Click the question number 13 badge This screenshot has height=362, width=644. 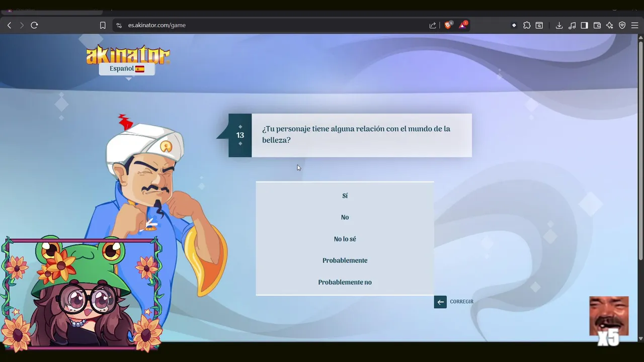[240, 135]
